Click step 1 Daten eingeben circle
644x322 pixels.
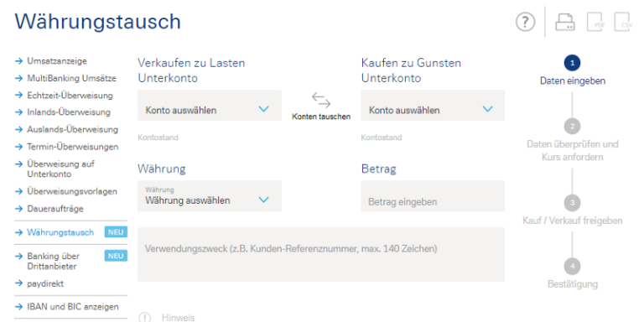(x=572, y=63)
